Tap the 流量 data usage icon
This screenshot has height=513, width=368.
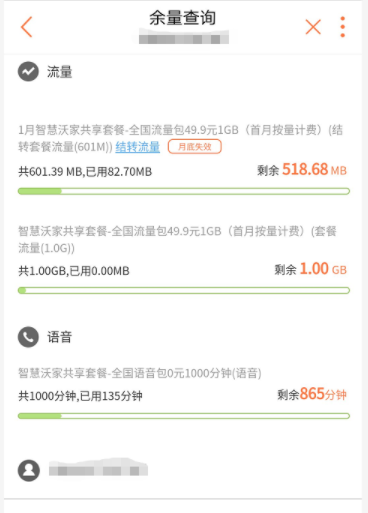tap(28, 71)
